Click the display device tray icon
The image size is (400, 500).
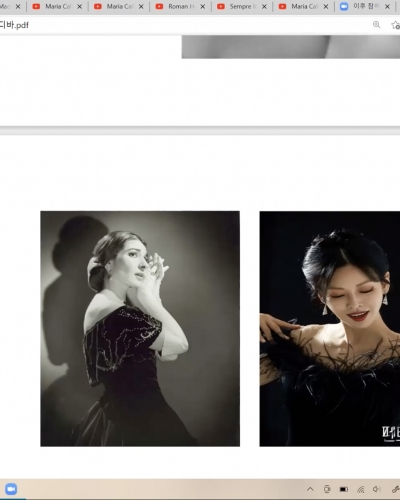[x=327, y=489]
